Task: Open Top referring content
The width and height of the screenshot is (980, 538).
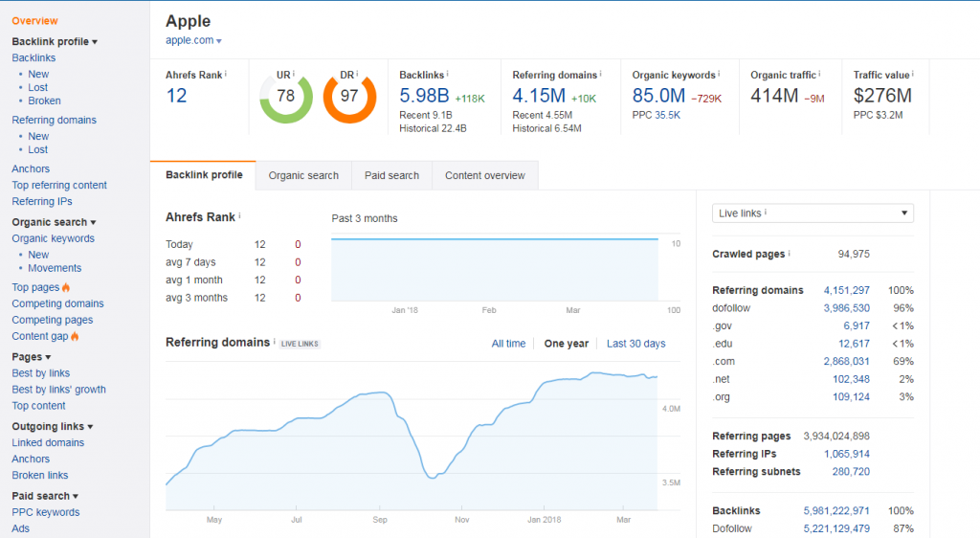Action: coord(59,186)
